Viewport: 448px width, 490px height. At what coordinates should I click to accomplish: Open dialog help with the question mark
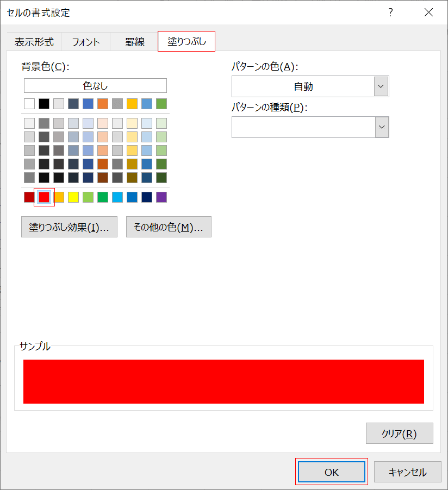(x=390, y=12)
